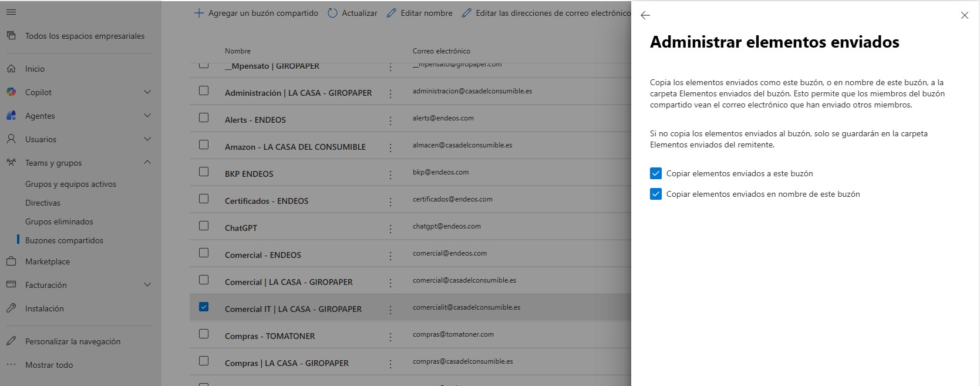Screen dimensions: 980x386
Task: Collapse the Teams y grupos section
Action: tap(147, 163)
